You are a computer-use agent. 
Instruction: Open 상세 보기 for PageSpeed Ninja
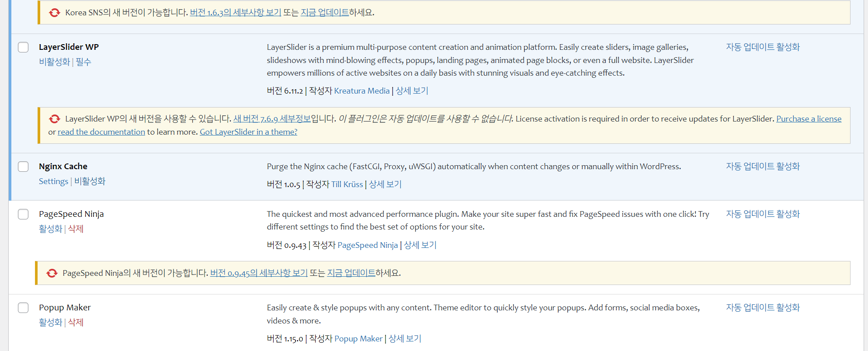tap(420, 245)
